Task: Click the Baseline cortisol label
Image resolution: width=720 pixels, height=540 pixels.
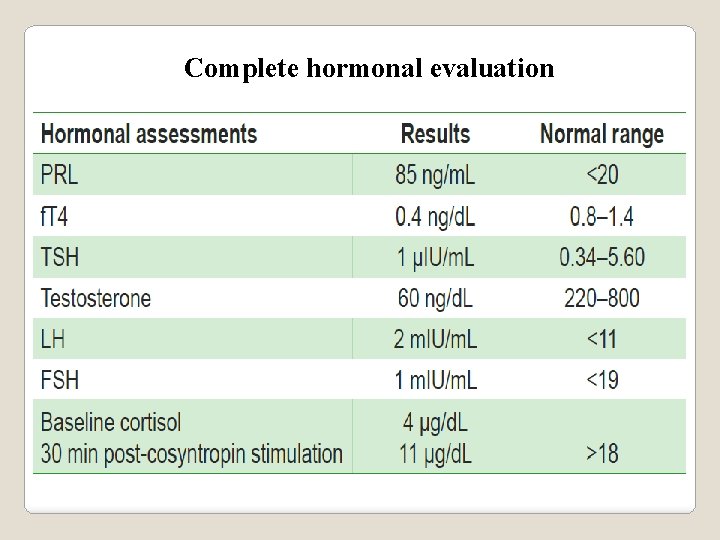Action: [111, 422]
